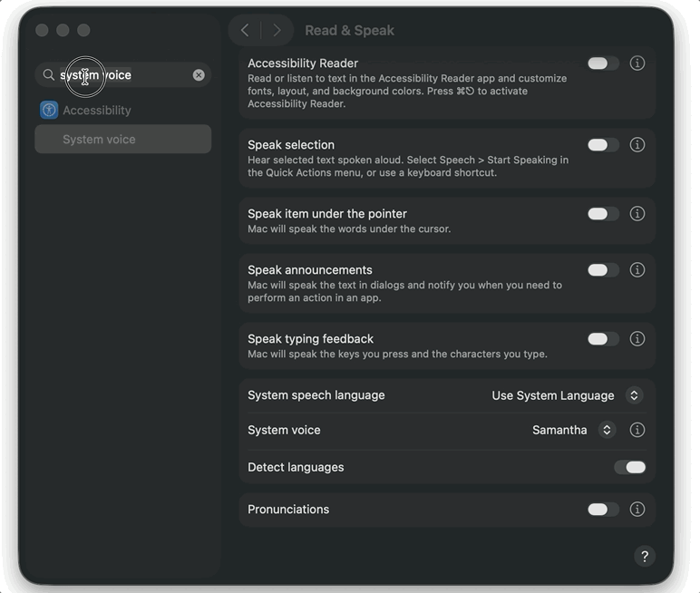The image size is (700, 593).
Task: Toggle Pronunciations switch
Action: click(x=603, y=510)
